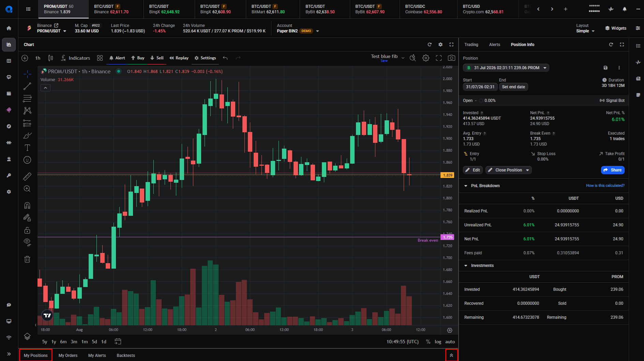
Task: Open the Position date dropdown
Action: (506, 68)
